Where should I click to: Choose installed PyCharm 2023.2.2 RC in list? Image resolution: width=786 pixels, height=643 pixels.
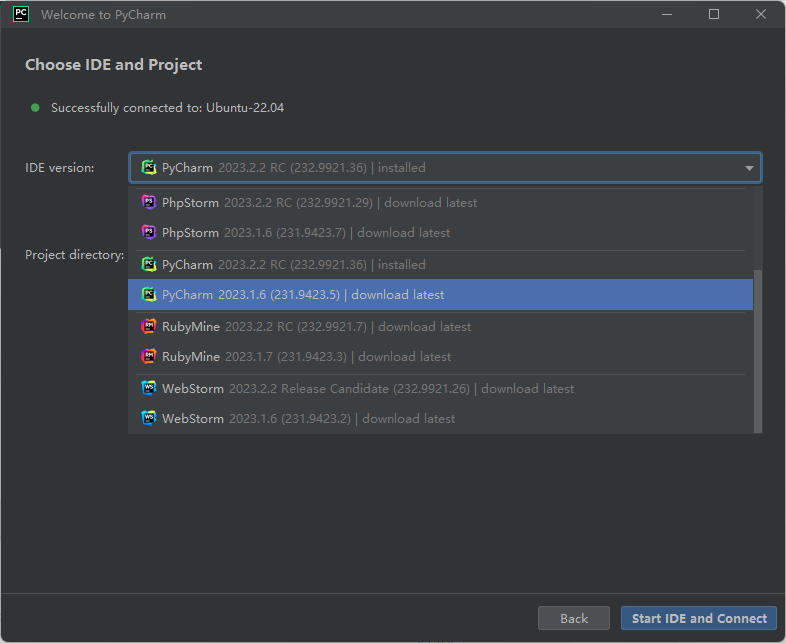point(441,264)
